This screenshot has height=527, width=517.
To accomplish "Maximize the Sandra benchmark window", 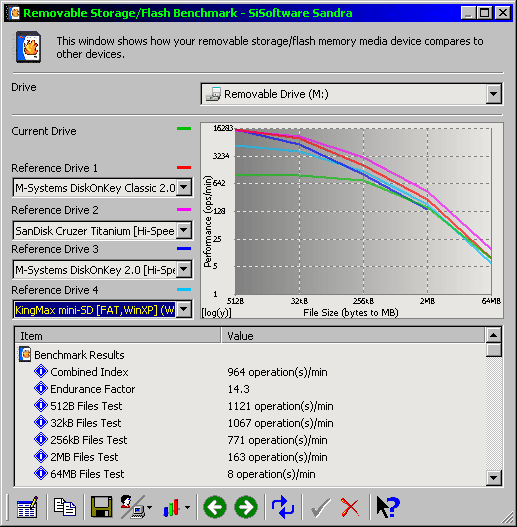I will coord(484,13).
